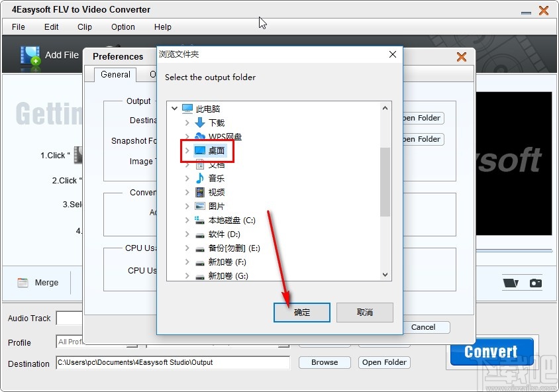Click the Add File icon
This screenshot has width=559, height=392.
[30, 55]
